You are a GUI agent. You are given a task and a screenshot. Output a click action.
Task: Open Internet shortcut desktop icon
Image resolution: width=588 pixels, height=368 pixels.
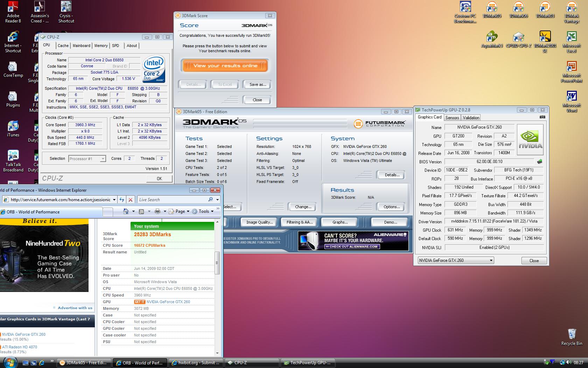(x=13, y=42)
